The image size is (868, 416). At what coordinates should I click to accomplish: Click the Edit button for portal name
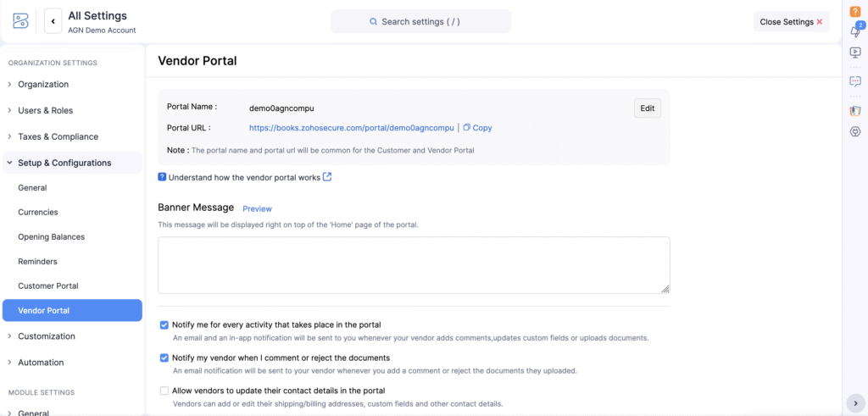[647, 108]
